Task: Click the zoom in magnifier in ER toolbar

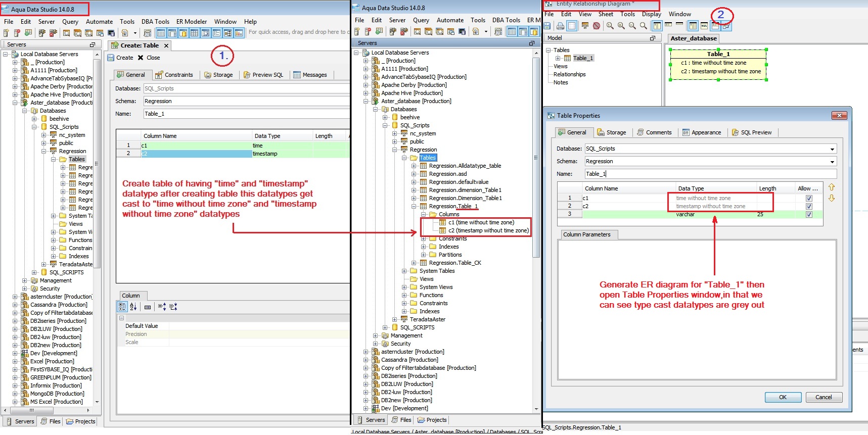Action: [x=621, y=26]
